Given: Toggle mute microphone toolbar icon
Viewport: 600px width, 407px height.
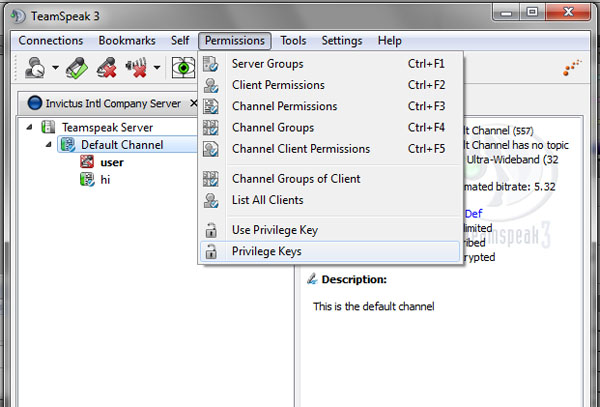Looking at the screenshot, I should [x=106, y=68].
